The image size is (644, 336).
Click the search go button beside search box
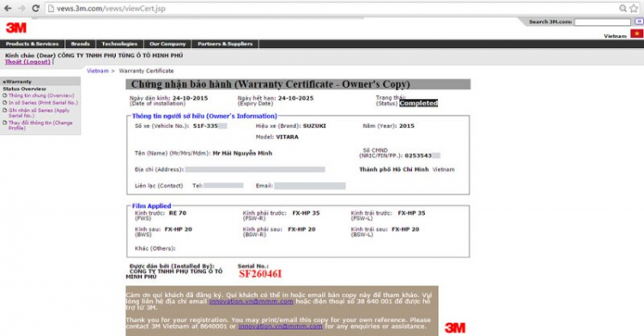(639, 21)
